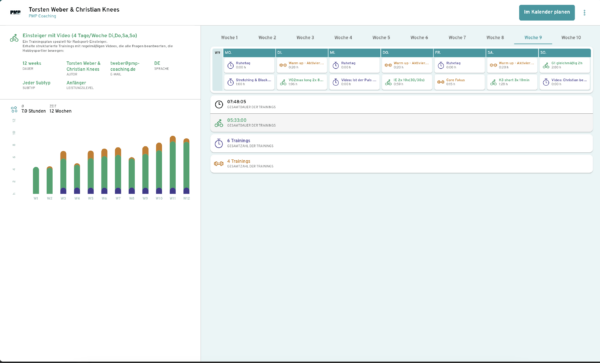
Task: Click Thursday's Warm up dumbbell icon
Action: (x=388, y=65)
